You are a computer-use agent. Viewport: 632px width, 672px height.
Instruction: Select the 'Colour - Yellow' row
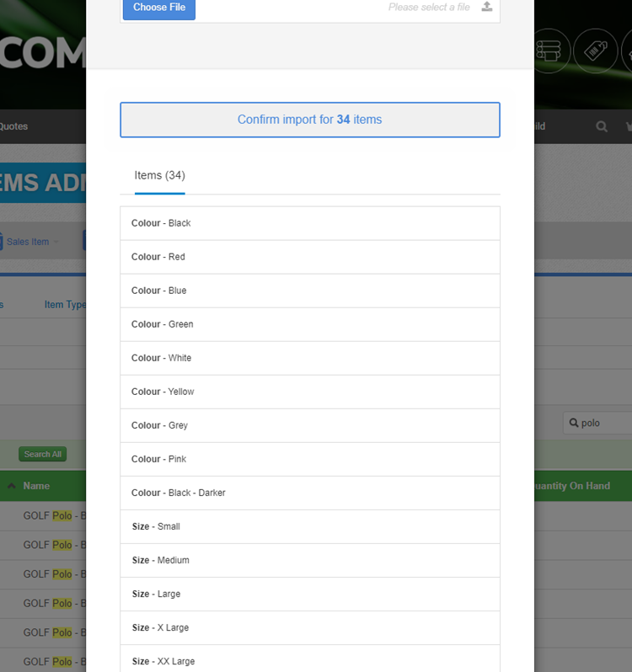(310, 392)
